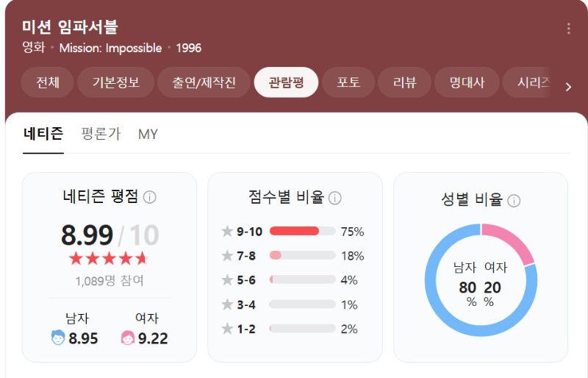Image resolution: width=588 pixels, height=378 pixels.
Task: Click the male face icon by 8.95
Action: point(58,337)
